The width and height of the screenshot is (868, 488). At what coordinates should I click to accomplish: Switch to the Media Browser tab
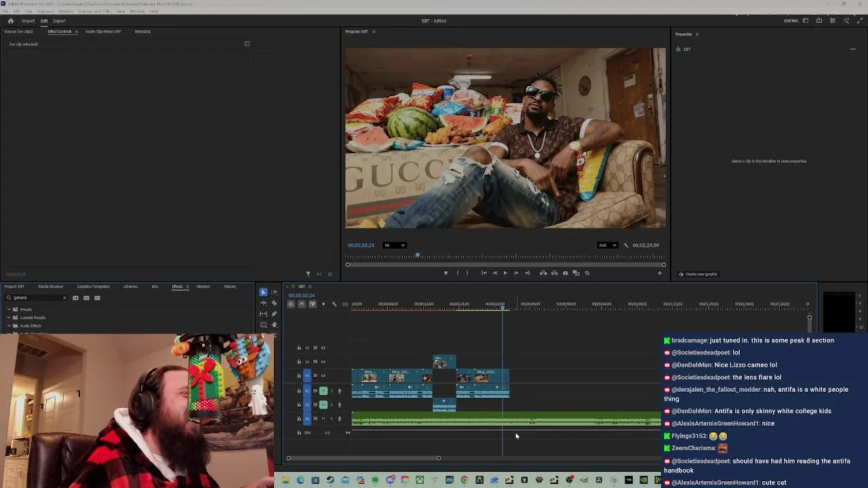[51, 287]
